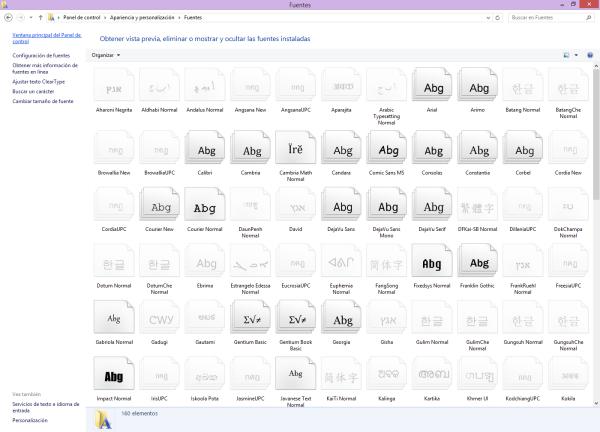This screenshot has height=432, width=600.
Task: Click the Fixedsys Normal font icon
Action: [x=434, y=264]
